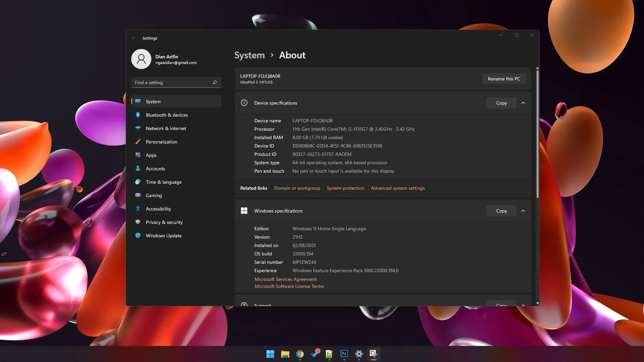
Task: Copy the Windows specifications
Action: pos(501,211)
